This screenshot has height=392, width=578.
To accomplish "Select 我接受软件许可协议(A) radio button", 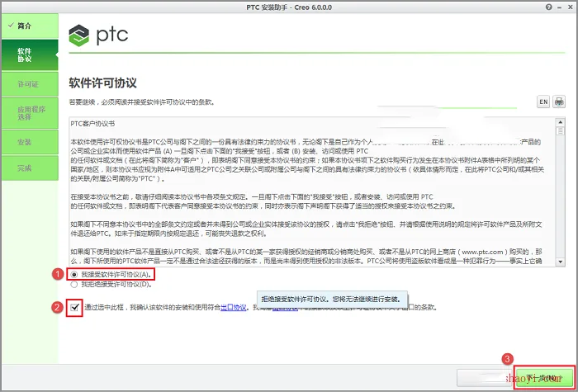I will tap(74, 275).
